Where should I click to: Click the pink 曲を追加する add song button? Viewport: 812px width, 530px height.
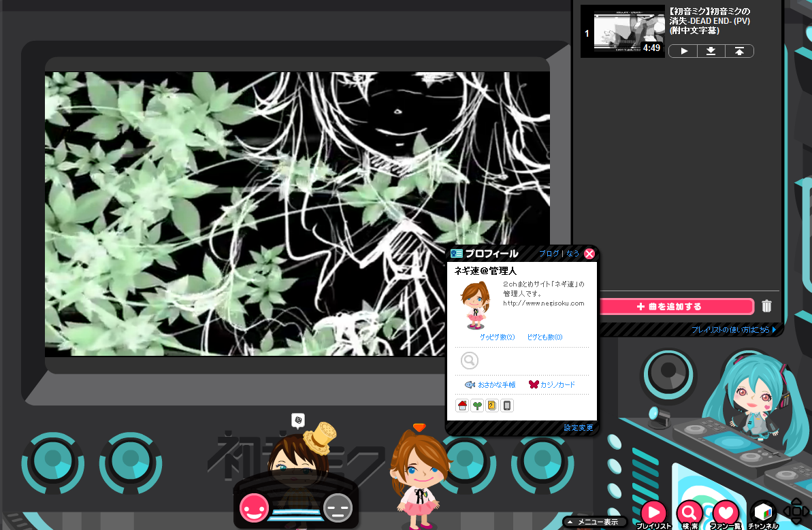click(x=676, y=306)
